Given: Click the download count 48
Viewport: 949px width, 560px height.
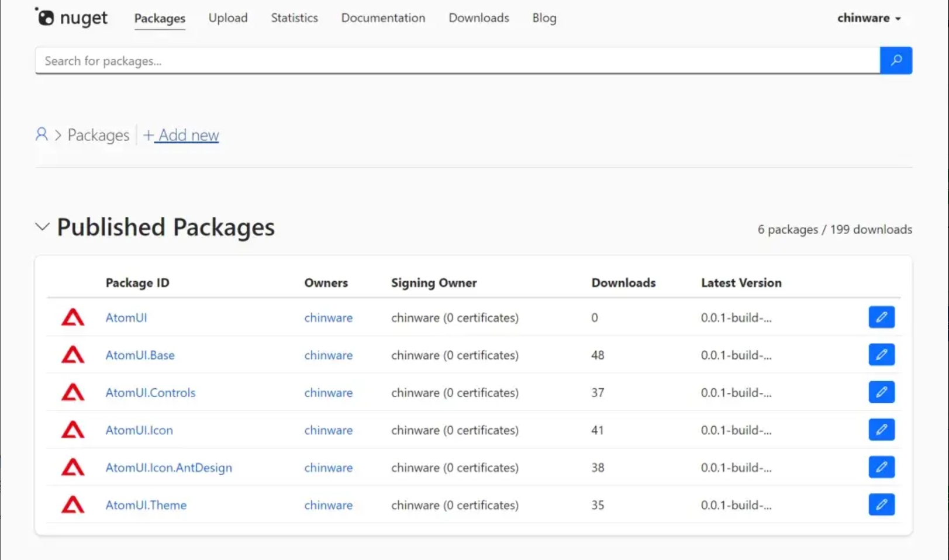Looking at the screenshot, I should [598, 355].
